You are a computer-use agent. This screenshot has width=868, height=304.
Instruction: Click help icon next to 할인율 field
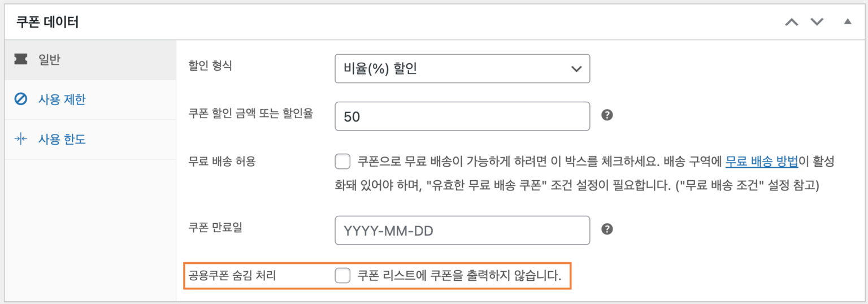pyautogui.click(x=607, y=115)
